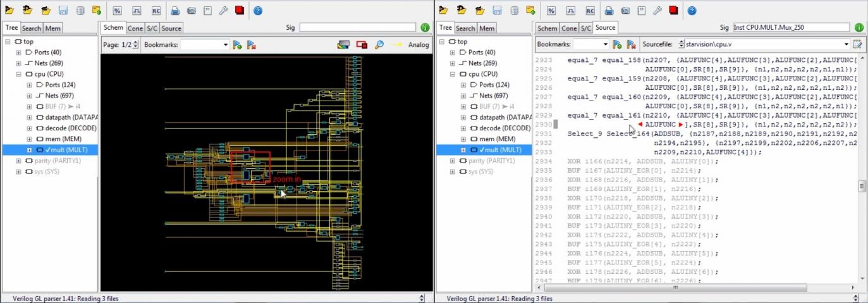Collapse the top node in right window tree

(441, 42)
